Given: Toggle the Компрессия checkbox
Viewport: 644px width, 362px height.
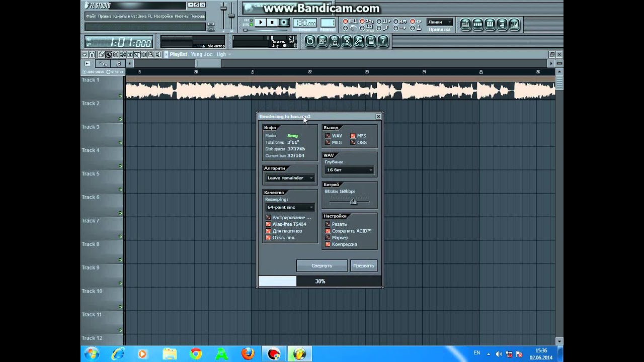Looking at the screenshot, I should tap(328, 244).
